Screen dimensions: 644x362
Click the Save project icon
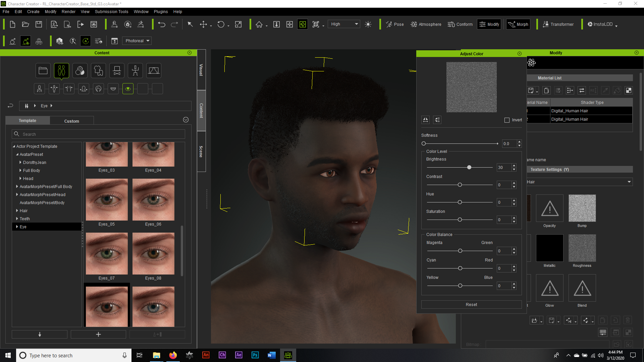click(x=39, y=24)
